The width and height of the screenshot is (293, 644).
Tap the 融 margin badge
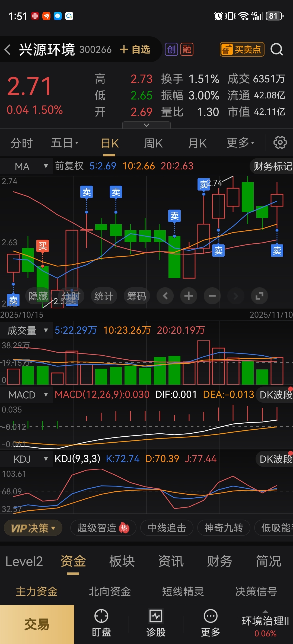[x=187, y=50]
